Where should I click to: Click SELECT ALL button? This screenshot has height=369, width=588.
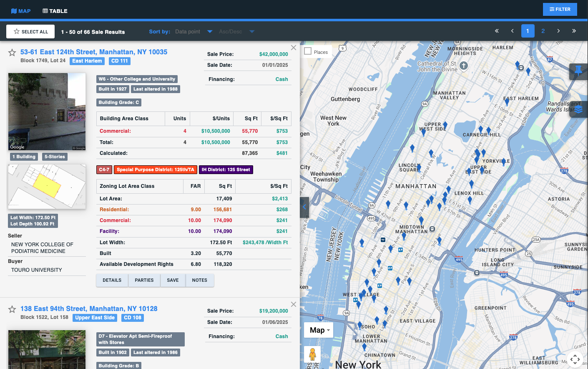point(31,32)
